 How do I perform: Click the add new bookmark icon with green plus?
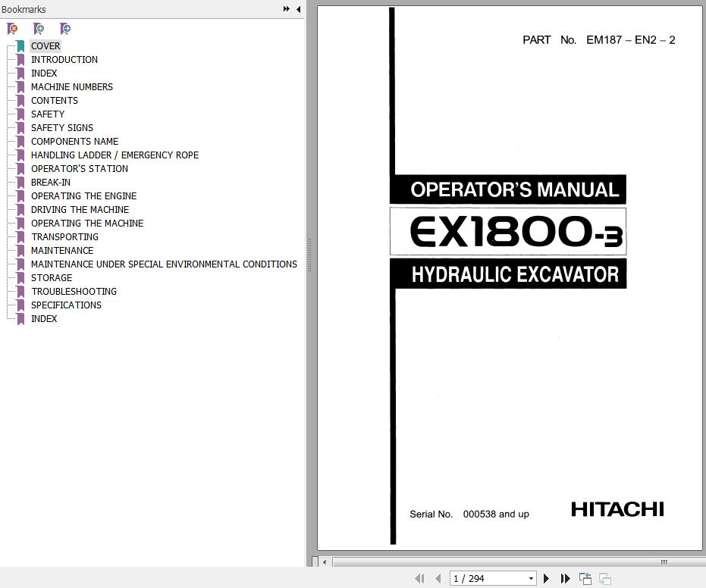[39, 30]
